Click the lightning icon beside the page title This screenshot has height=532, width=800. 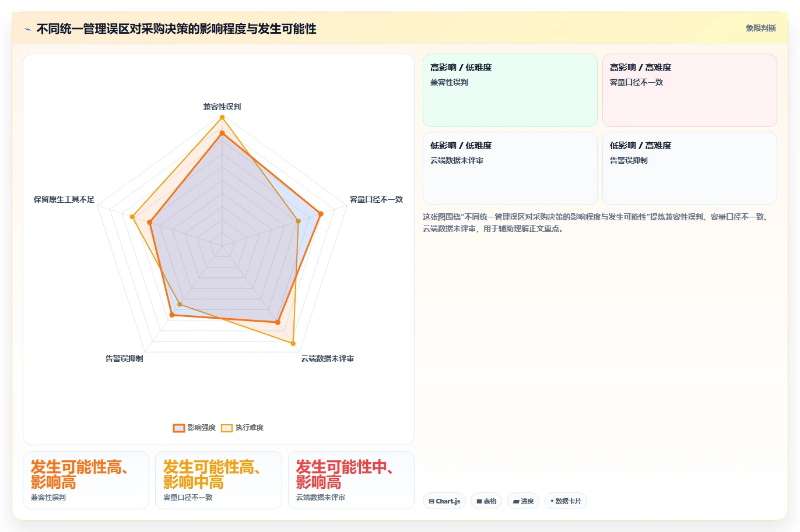tap(28, 29)
